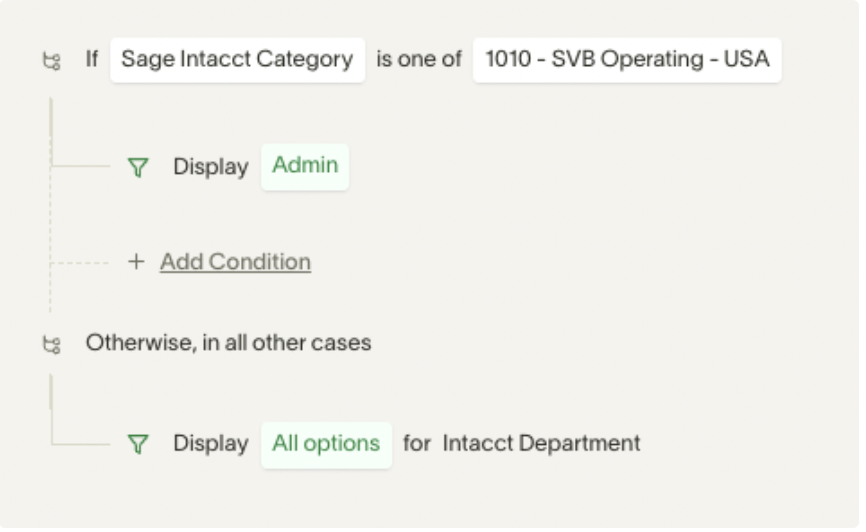The width and height of the screenshot is (866, 532).
Task: Click the solid connector line leading to Display Admin
Action: pyautogui.click(x=80, y=166)
